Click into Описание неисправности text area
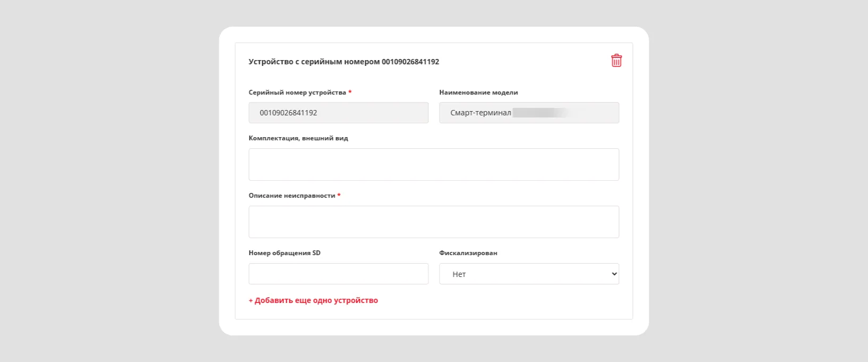Viewport: 868px width, 362px height. pyautogui.click(x=434, y=222)
